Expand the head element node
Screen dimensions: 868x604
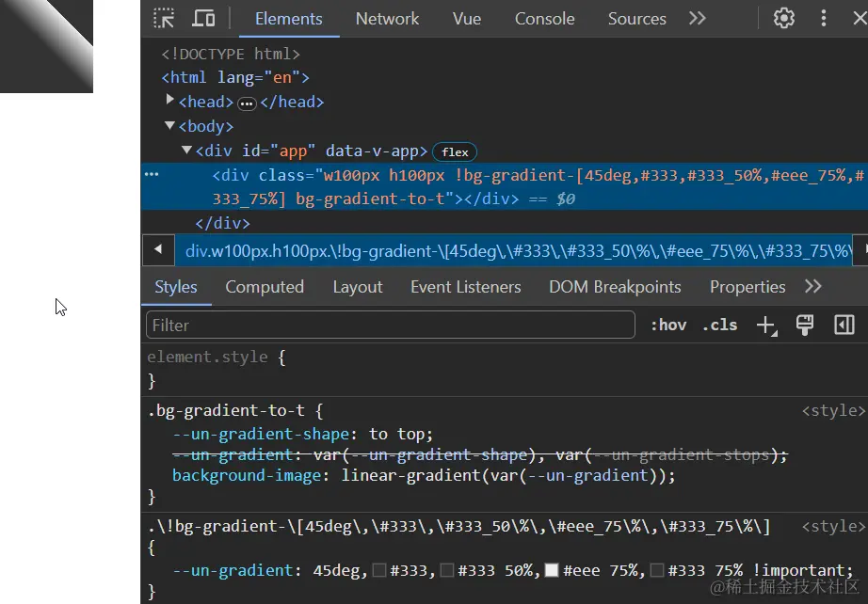pyautogui.click(x=170, y=101)
